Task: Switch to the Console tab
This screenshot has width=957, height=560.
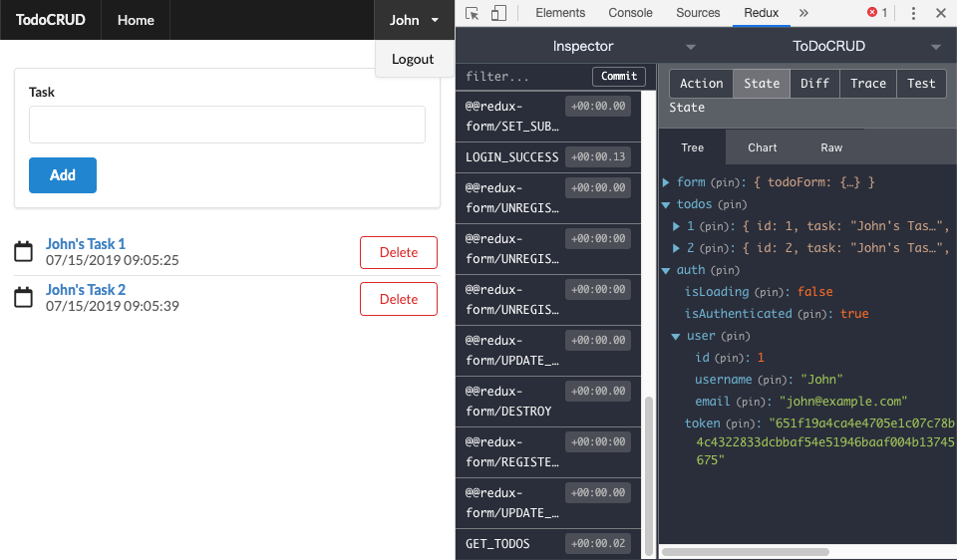Action: point(630,13)
